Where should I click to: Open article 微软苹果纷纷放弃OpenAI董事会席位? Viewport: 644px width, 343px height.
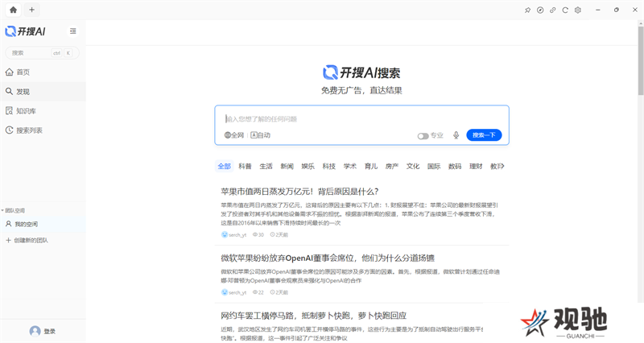(328, 258)
